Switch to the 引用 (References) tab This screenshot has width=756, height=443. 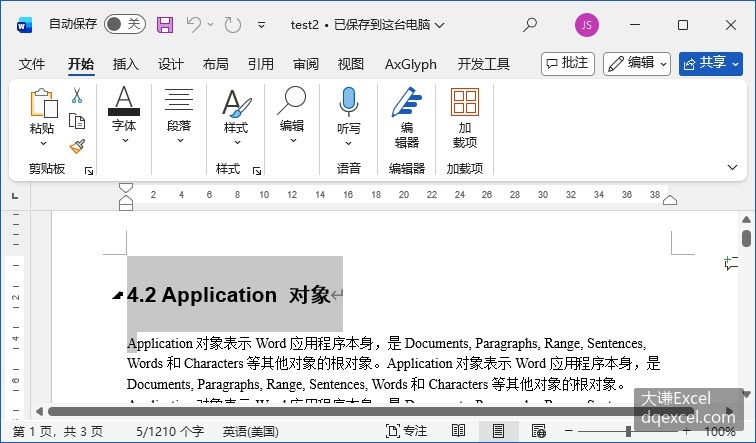click(261, 64)
